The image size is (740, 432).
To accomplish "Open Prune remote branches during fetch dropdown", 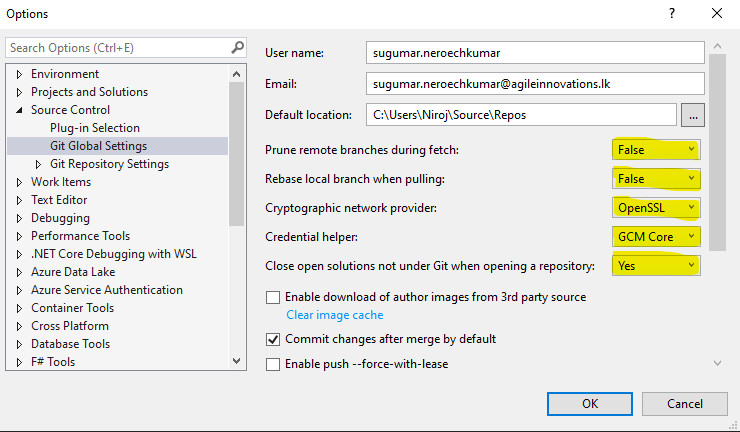I will pyautogui.click(x=656, y=149).
